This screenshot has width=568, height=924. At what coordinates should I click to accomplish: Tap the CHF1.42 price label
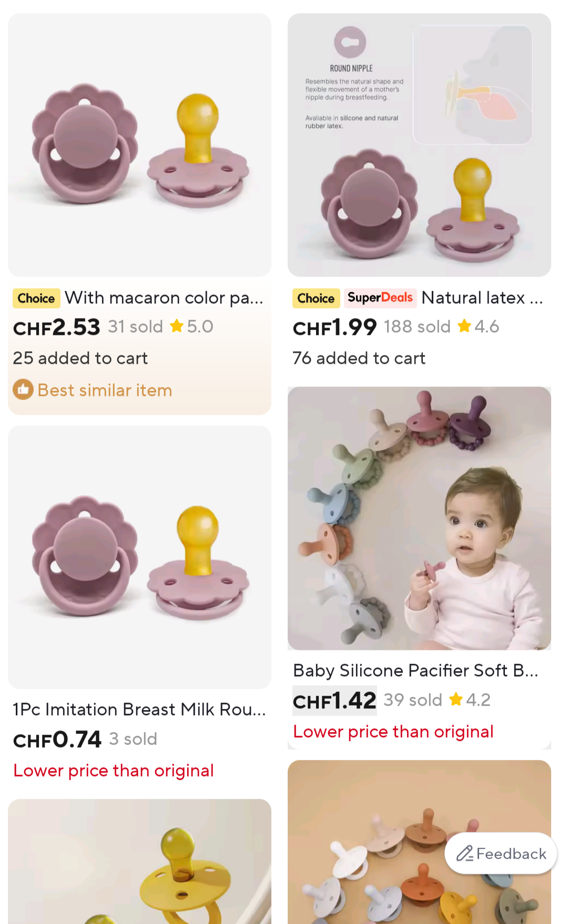click(334, 700)
